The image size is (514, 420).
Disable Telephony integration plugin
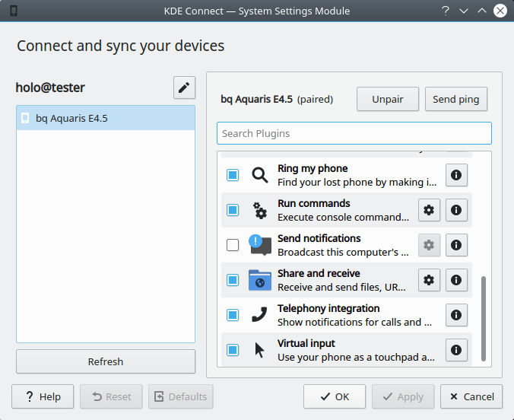tap(233, 315)
